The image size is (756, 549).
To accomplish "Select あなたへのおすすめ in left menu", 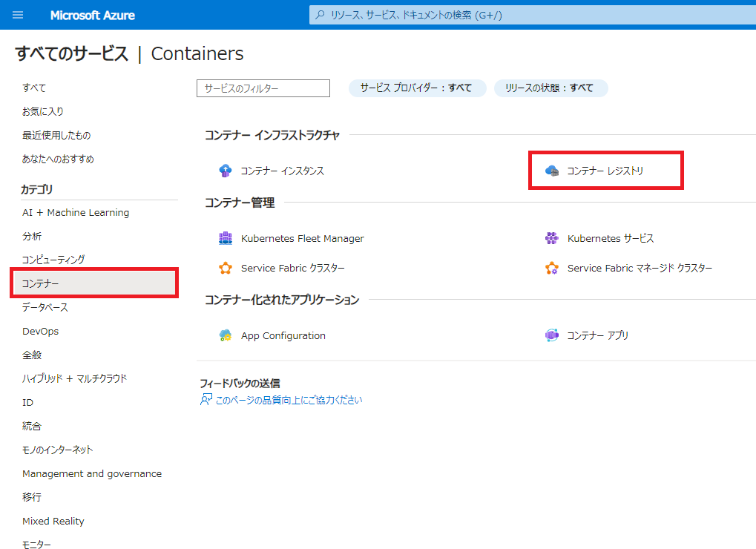I will click(x=58, y=159).
